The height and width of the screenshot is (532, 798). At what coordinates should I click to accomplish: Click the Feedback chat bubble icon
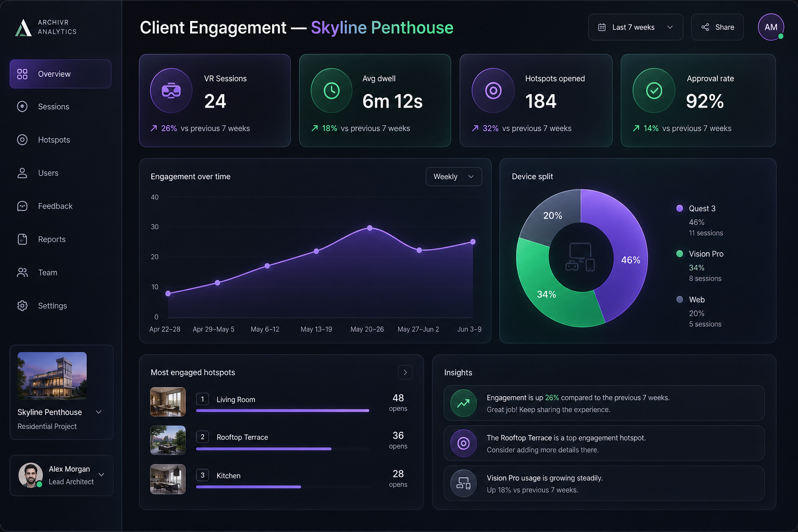click(x=22, y=206)
